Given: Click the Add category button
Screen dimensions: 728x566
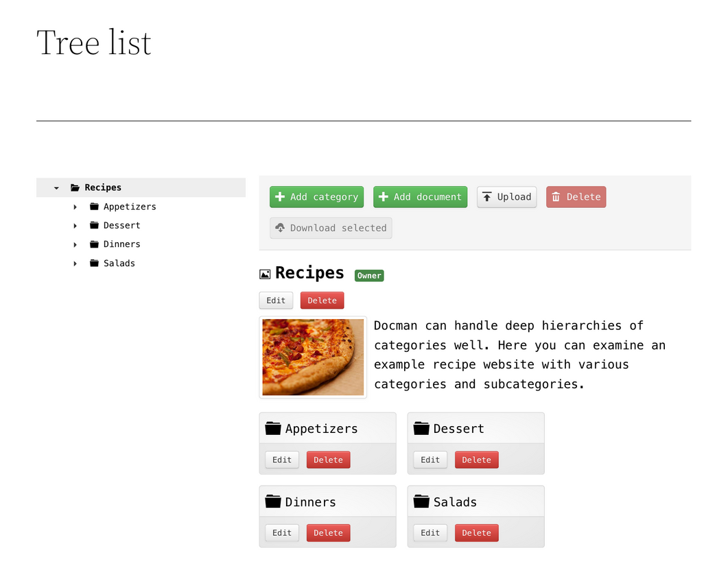Looking at the screenshot, I should [x=316, y=197].
